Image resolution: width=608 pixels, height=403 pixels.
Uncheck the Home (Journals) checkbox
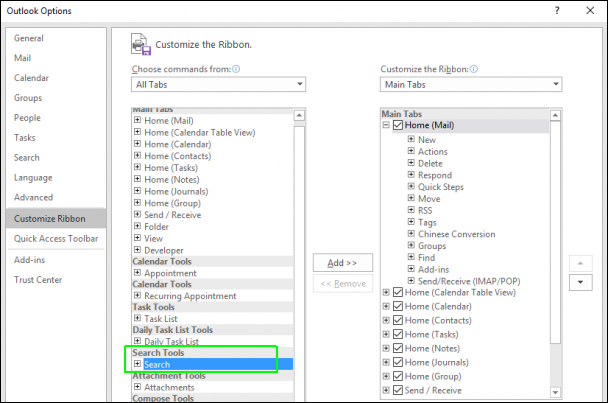tap(398, 362)
